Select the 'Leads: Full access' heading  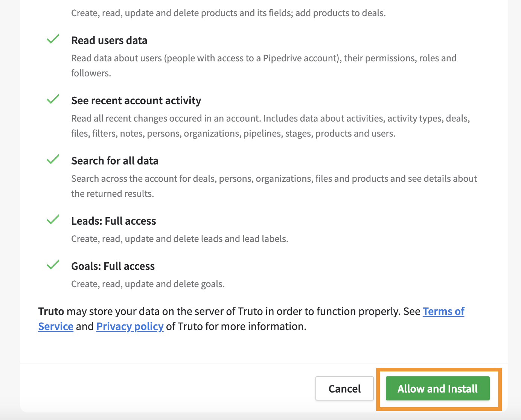pos(114,221)
